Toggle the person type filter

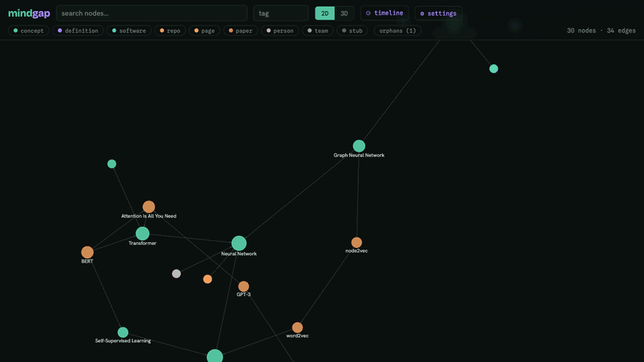coord(280,31)
